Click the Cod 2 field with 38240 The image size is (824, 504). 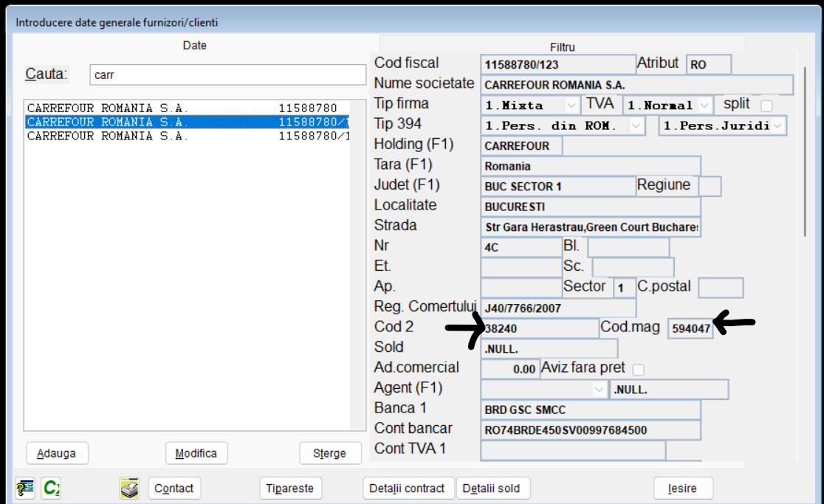(x=540, y=328)
